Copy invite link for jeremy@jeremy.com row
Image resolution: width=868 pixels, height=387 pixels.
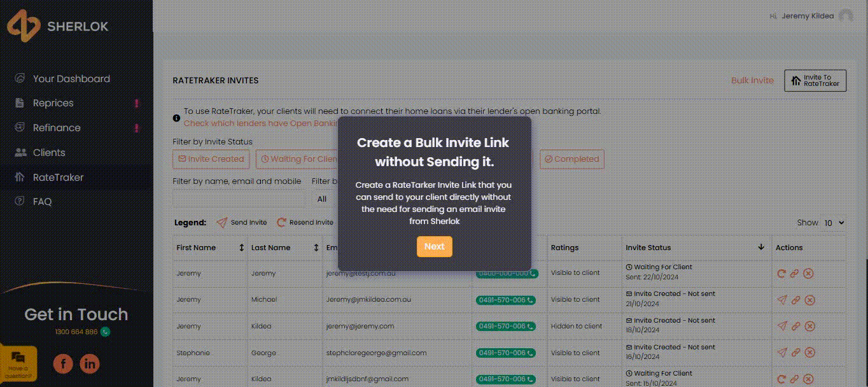[x=795, y=326]
